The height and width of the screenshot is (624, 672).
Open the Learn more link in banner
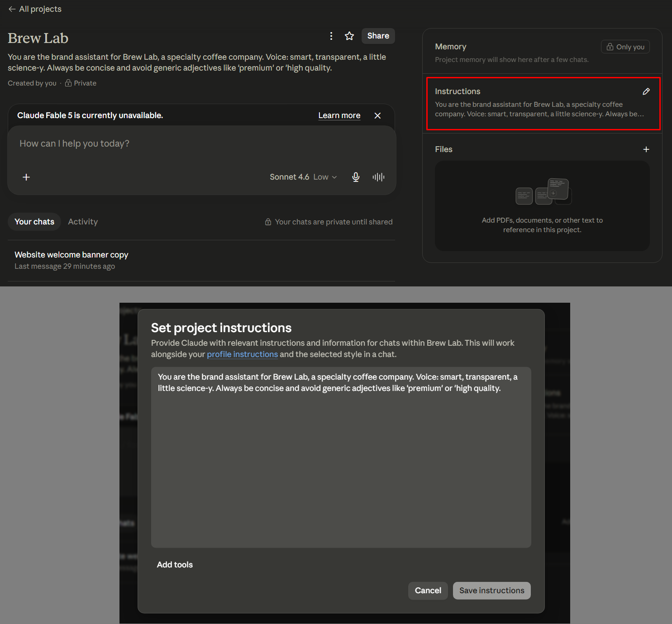coord(339,115)
